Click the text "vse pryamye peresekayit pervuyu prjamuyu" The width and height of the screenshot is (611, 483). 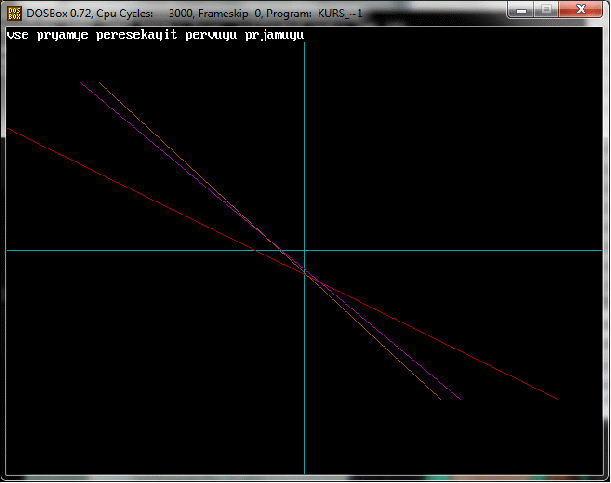tap(155, 35)
